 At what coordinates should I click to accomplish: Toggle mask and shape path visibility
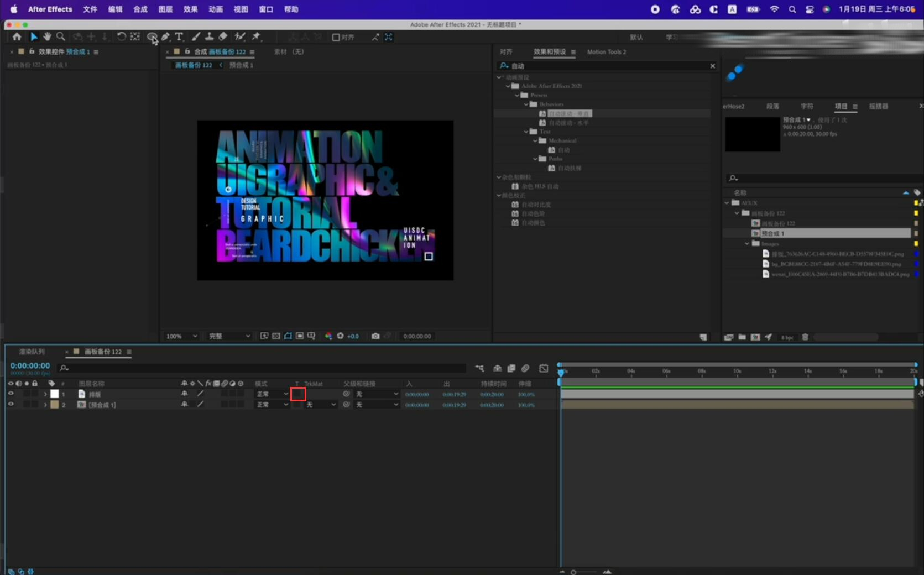(288, 336)
